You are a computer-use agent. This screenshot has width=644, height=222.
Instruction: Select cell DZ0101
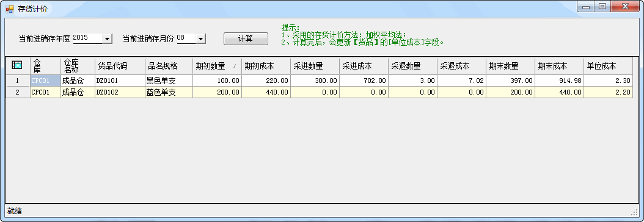pyautogui.click(x=120, y=81)
